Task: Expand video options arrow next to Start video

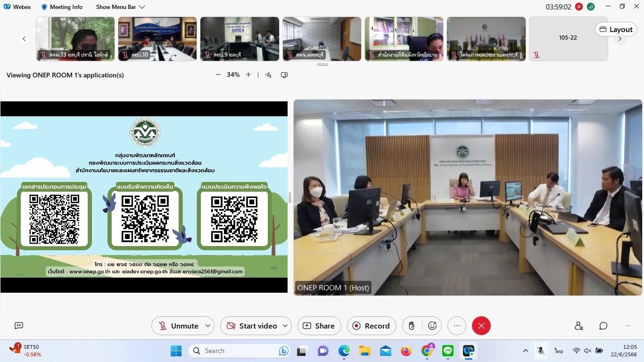Action: point(285,326)
